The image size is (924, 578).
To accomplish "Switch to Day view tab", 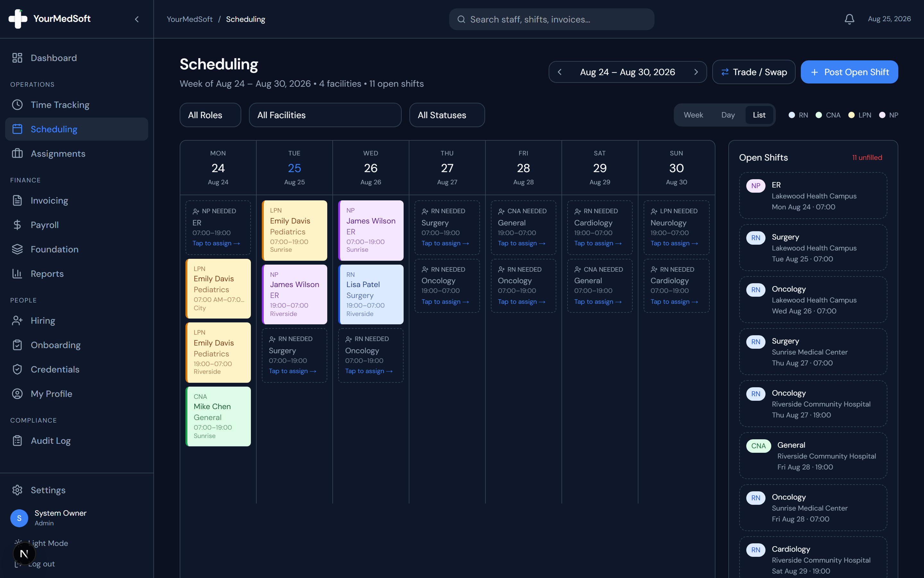I will point(728,115).
